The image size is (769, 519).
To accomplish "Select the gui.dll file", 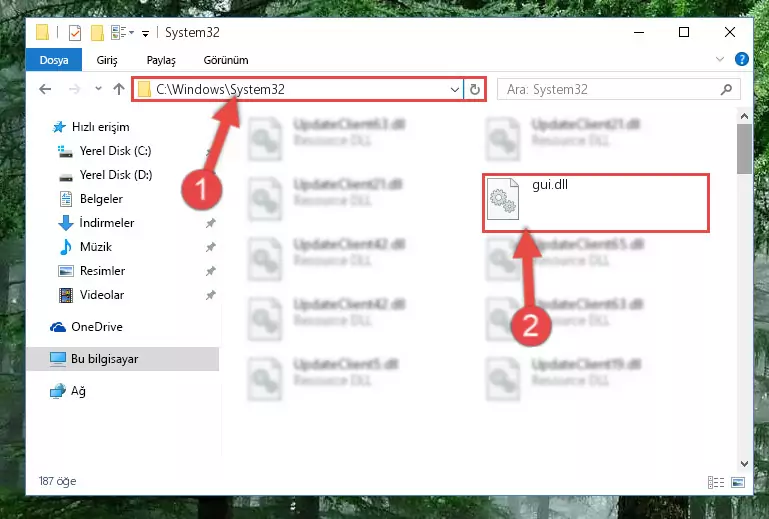I will click(x=595, y=203).
